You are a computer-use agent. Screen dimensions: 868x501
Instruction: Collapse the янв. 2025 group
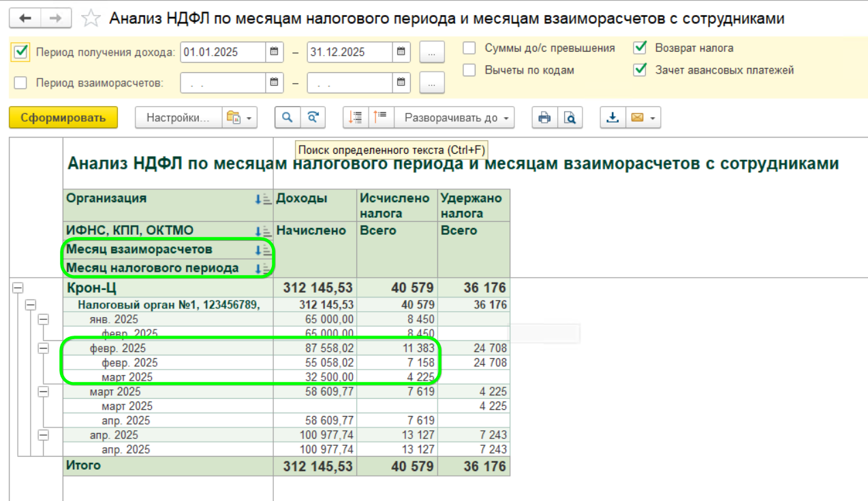tap(43, 319)
